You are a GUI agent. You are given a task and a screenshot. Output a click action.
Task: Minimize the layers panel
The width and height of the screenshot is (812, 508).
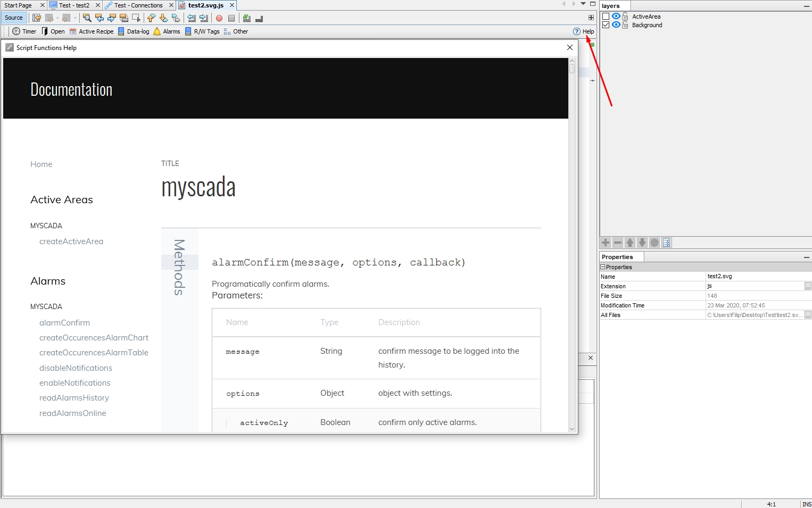pos(807,6)
